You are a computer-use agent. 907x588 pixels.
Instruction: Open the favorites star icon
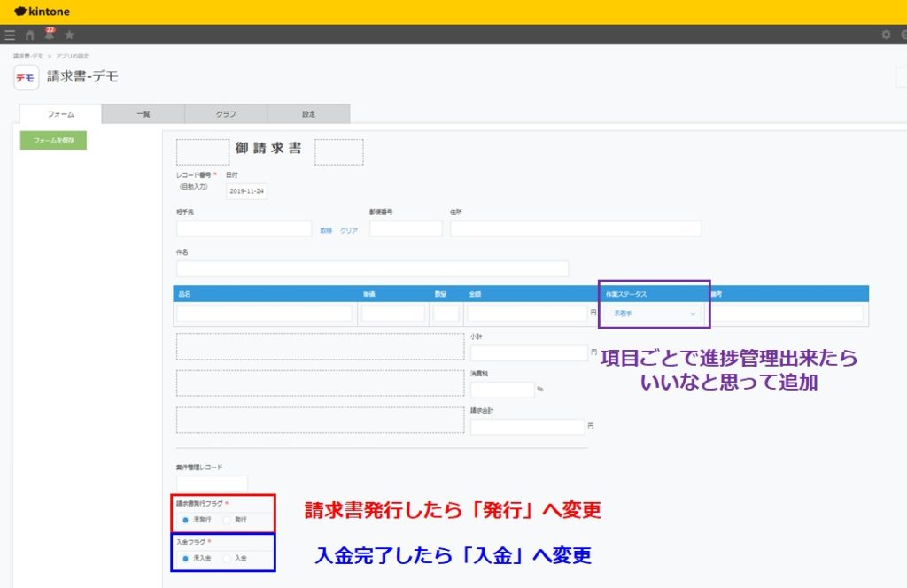click(x=68, y=35)
